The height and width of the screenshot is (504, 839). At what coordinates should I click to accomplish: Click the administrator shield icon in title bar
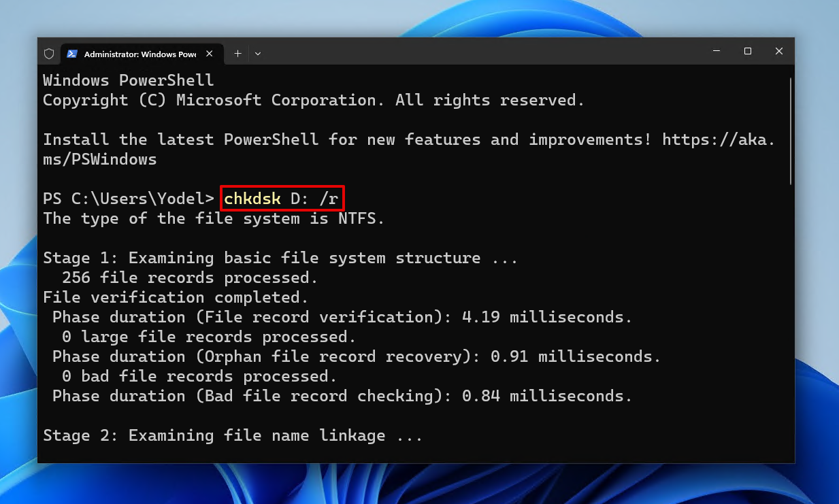tap(49, 53)
